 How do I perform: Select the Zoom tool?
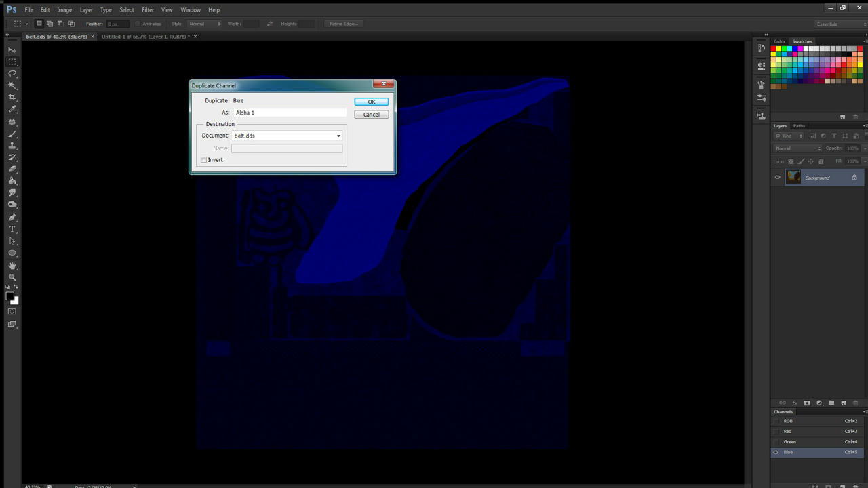[x=12, y=277]
